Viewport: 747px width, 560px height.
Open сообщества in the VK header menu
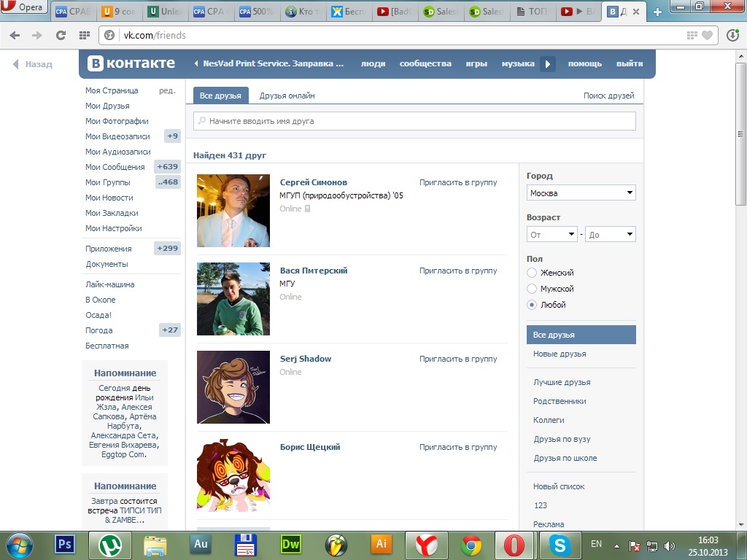[x=425, y=63]
